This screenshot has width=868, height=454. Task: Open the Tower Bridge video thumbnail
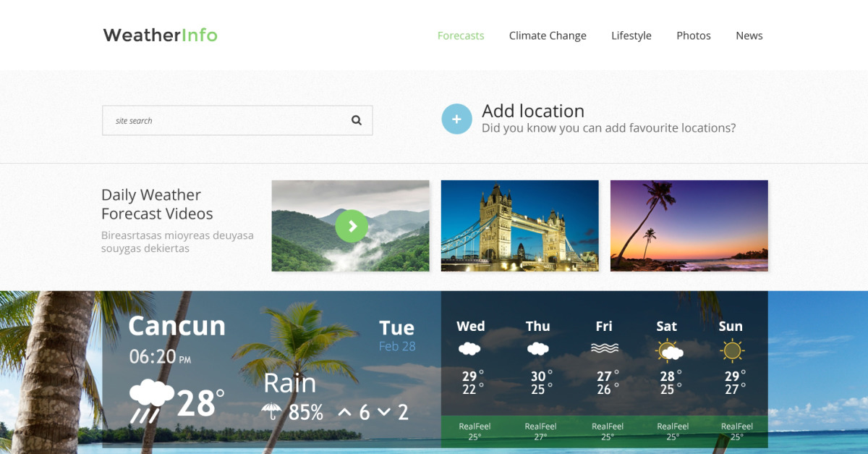point(519,226)
